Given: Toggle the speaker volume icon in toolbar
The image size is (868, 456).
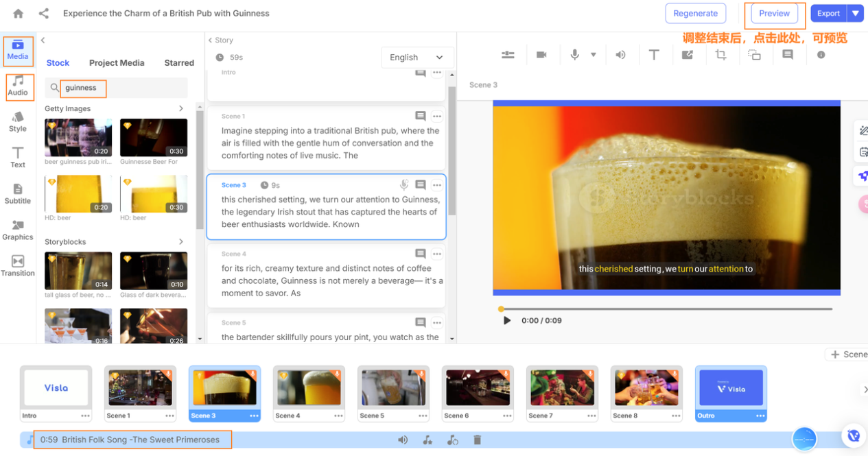Looking at the screenshot, I should (x=620, y=55).
